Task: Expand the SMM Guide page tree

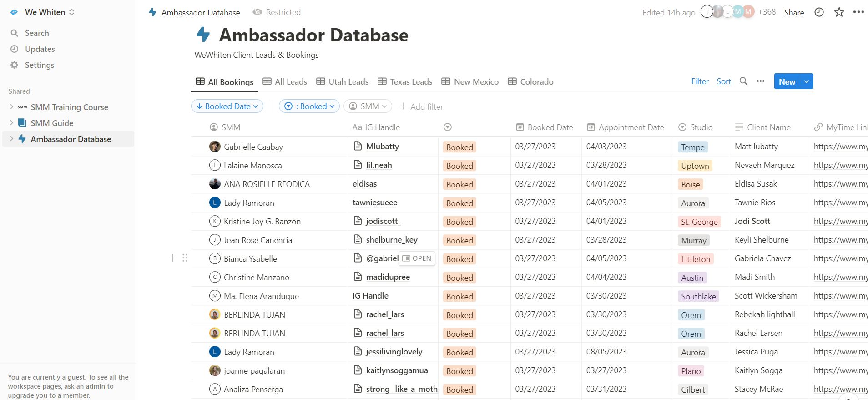Action: 11,123
